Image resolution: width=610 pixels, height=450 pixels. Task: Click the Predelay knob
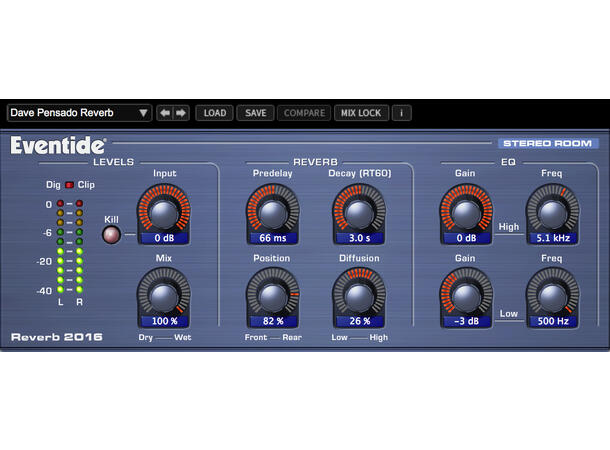[273, 214]
